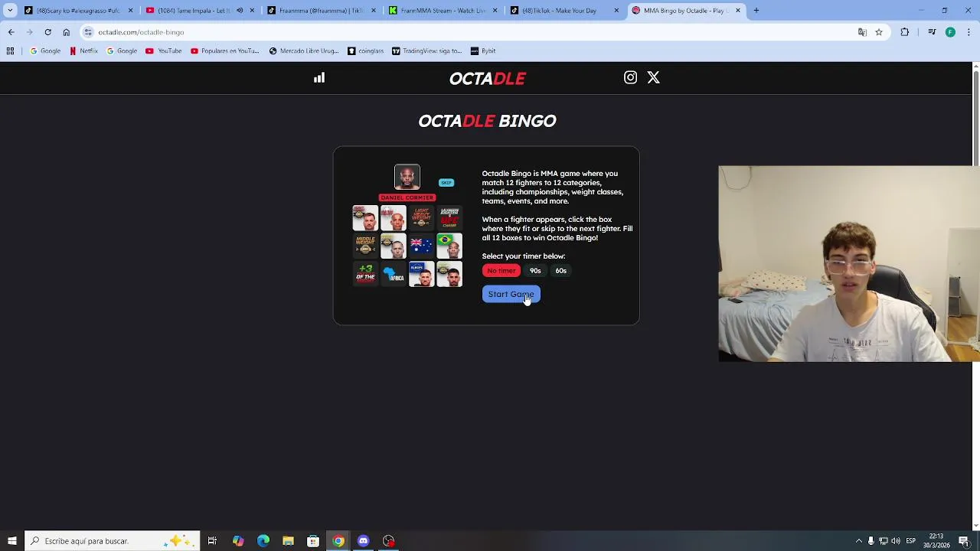This screenshot has height=551, width=980.
Task: Open File Explorer from the taskbar
Action: [288, 541]
